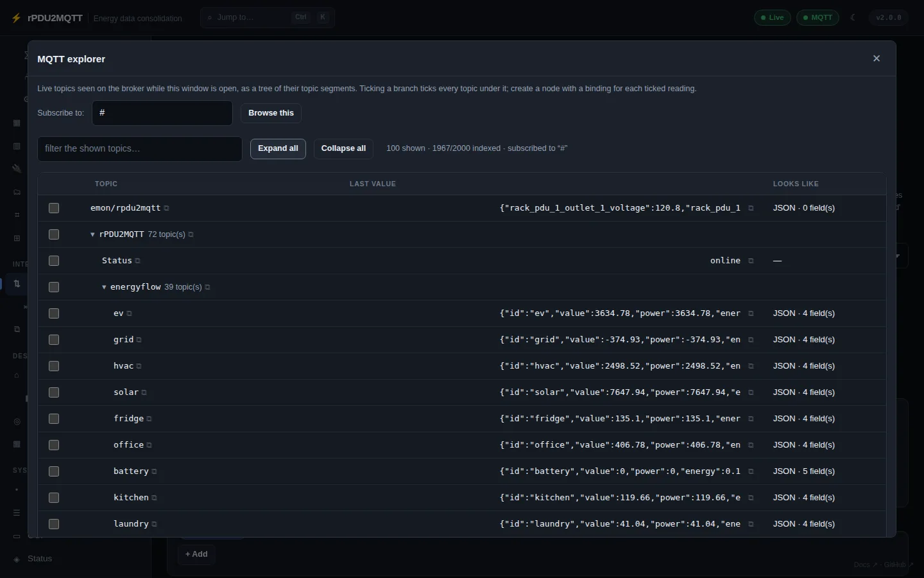Click the + Add button behind dialog
The width and height of the screenshot is (924, 578).
[x=196, y=554]
